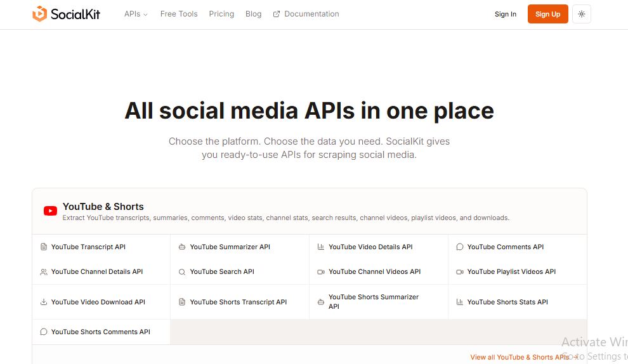
Task: Click the 'Extract YouTube transcripts' description line
Action: (286, 218)
